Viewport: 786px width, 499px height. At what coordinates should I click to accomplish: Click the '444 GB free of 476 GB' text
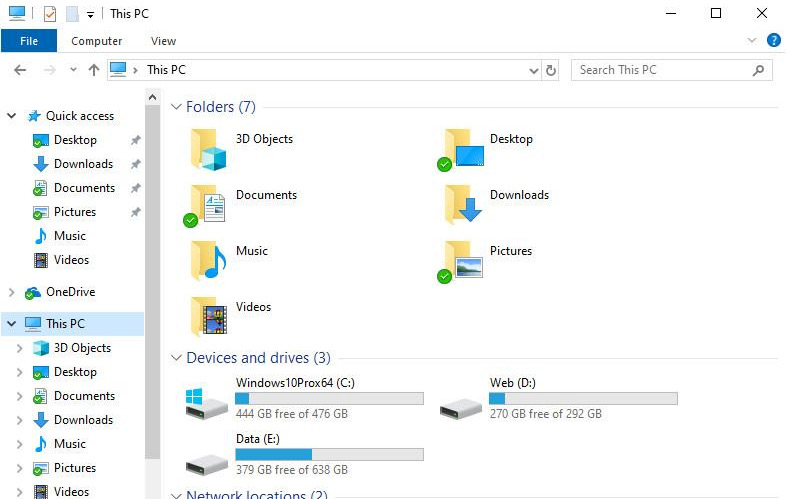[x=292, y=414]
